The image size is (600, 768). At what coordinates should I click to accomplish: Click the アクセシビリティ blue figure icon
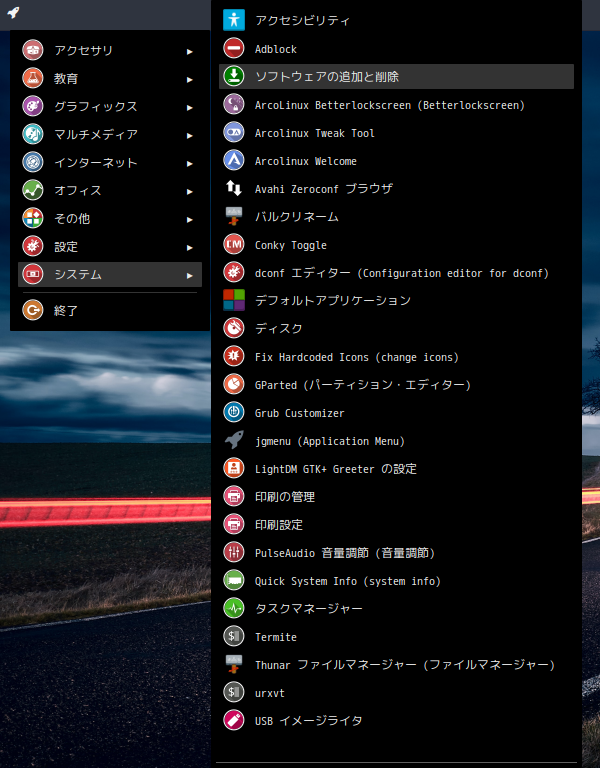coord(234,20)
